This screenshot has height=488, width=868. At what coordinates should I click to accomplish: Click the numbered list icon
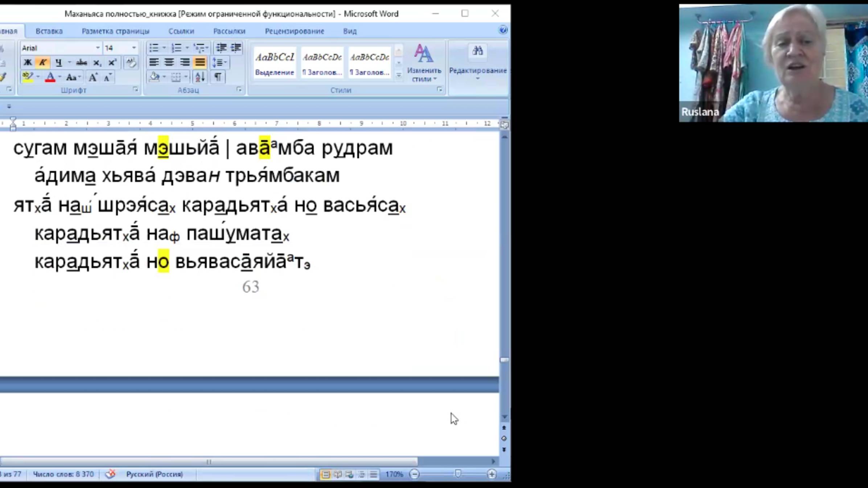(176, 48)
